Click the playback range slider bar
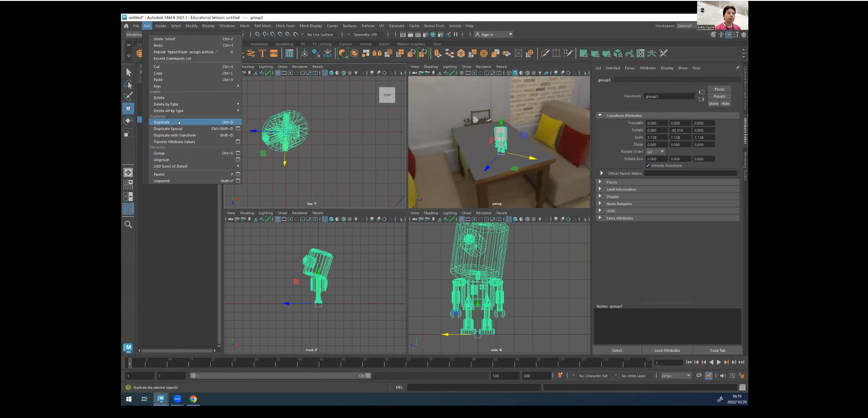The height and width of the screenshot is (418, 868). coord(280,376)
